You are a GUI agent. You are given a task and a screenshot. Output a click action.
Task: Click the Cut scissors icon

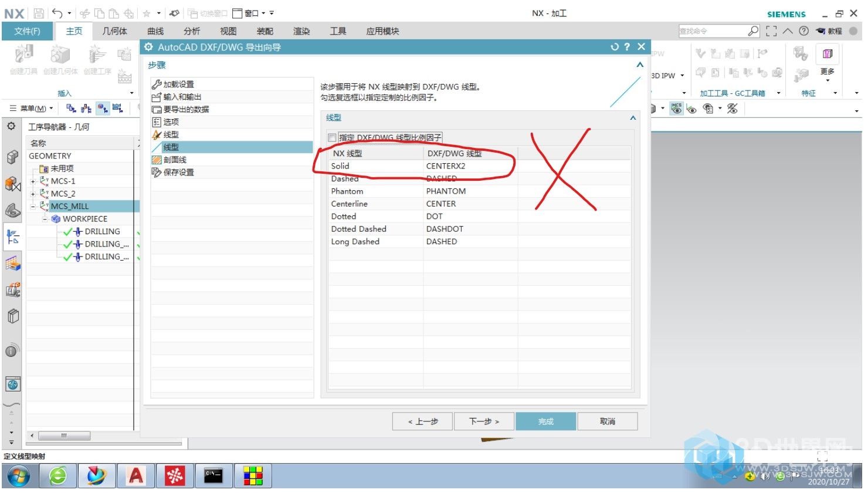pos(85,13)
